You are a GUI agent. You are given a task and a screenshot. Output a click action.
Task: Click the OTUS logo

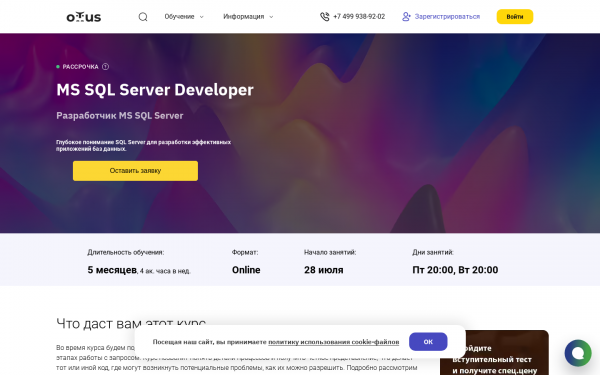click(x=84, y=17)
